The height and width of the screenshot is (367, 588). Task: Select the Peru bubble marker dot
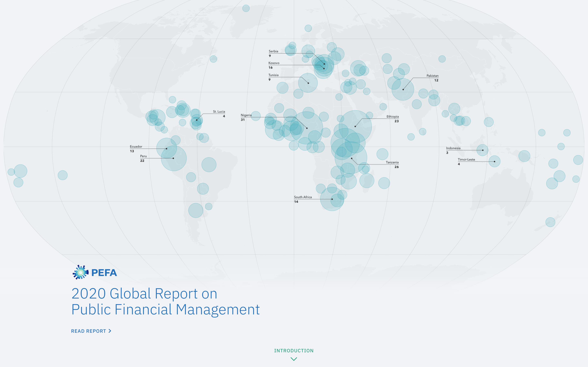[x=173, y=158]
